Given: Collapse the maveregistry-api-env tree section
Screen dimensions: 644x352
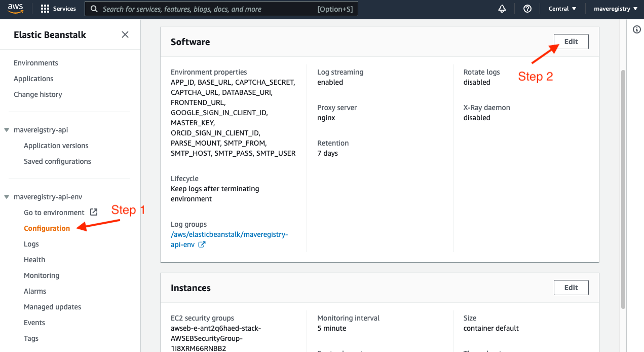Looking at the screenshot, I should point(7,196).
